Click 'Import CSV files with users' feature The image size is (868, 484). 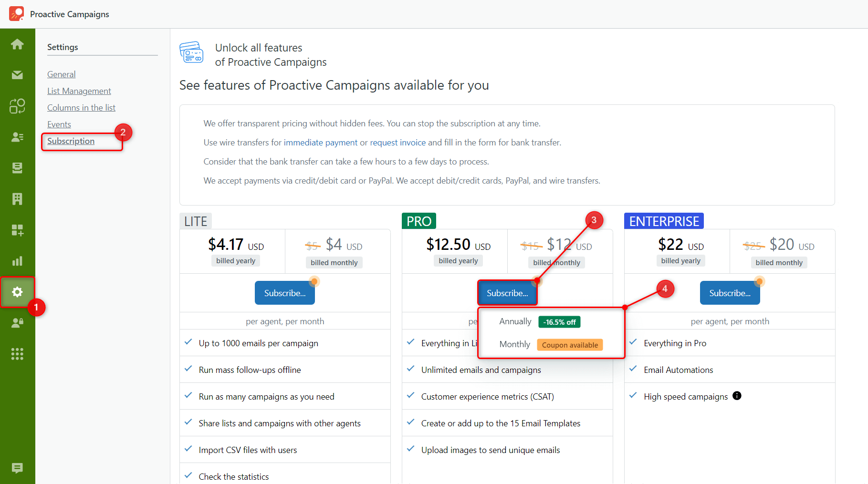tap(248, 450)
